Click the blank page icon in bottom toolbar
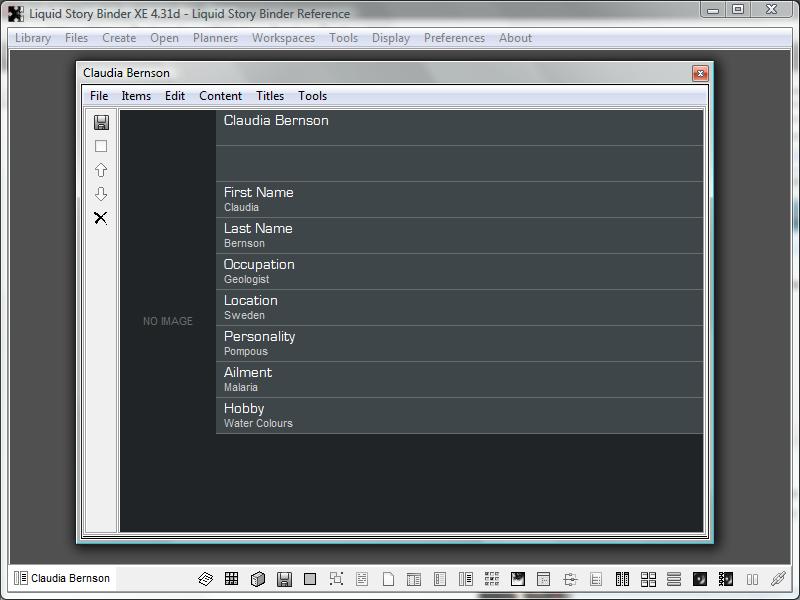Image resolution: width=800 pixels, height=600 pixels. click(x=388, y=579)
